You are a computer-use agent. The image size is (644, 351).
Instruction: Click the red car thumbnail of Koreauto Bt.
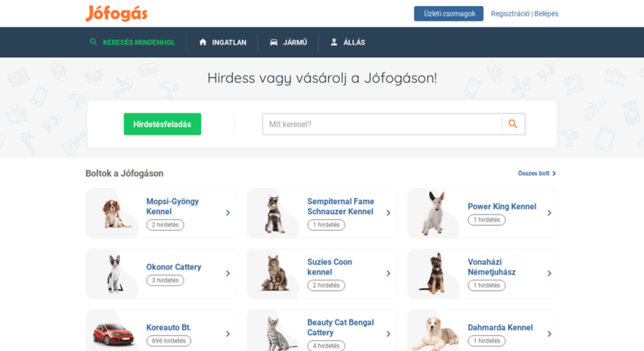point(114,334)
